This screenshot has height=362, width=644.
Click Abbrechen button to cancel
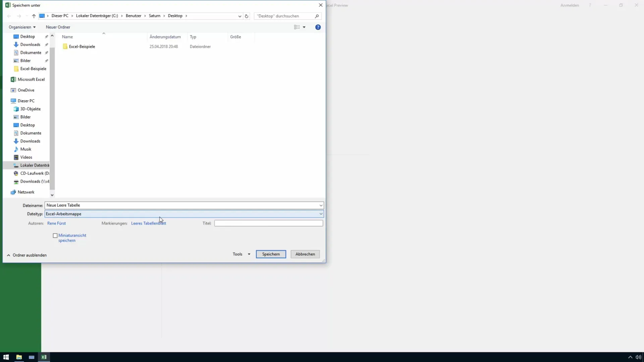[305, 254]
